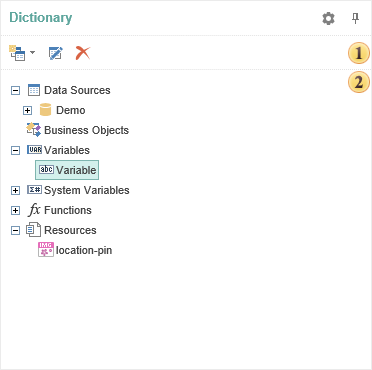
Task: Open the New Item dropdown arrow
Action: 32,52
